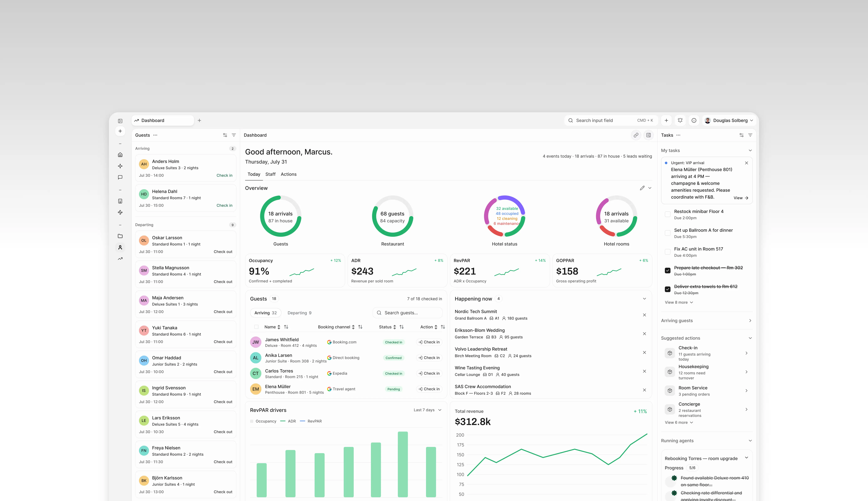Focus the Search guests field
The image size is (868, 501).
click(407, 313)
